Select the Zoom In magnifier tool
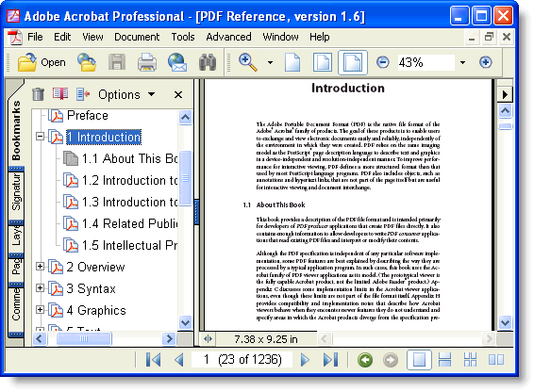534x392 pixels. tap(248, 62)
